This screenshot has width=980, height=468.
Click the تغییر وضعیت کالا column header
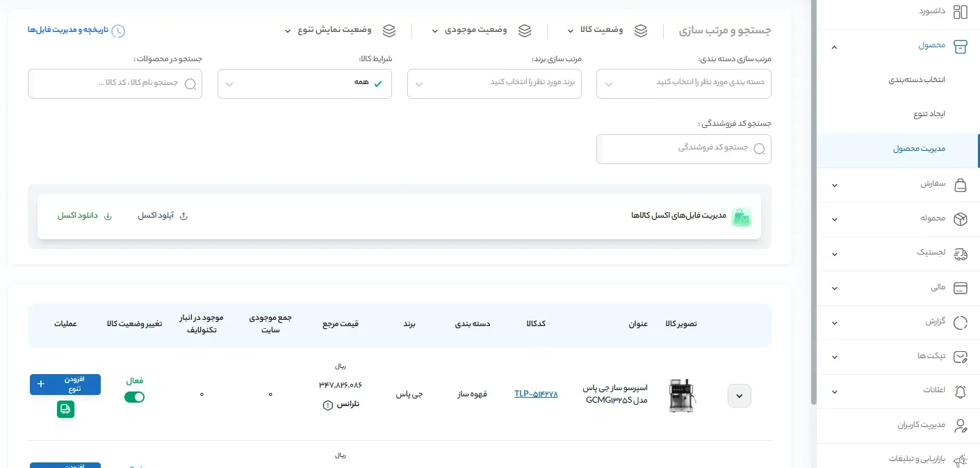click(135, 324)
